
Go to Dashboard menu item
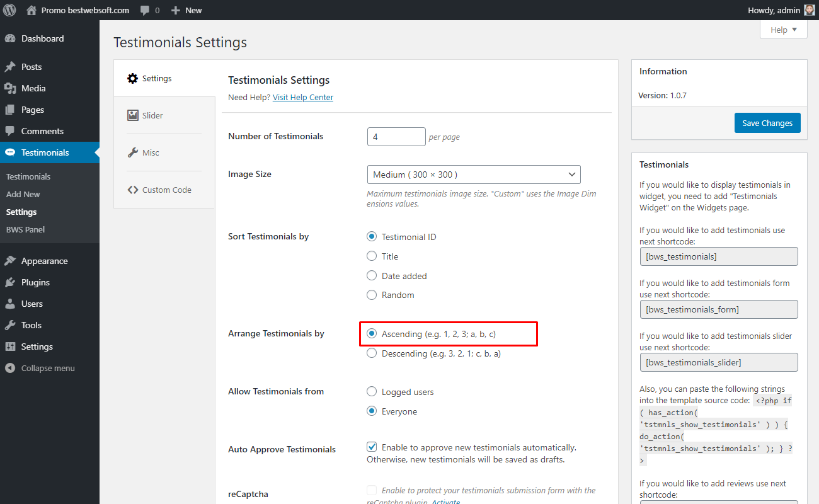coord(49,38)
